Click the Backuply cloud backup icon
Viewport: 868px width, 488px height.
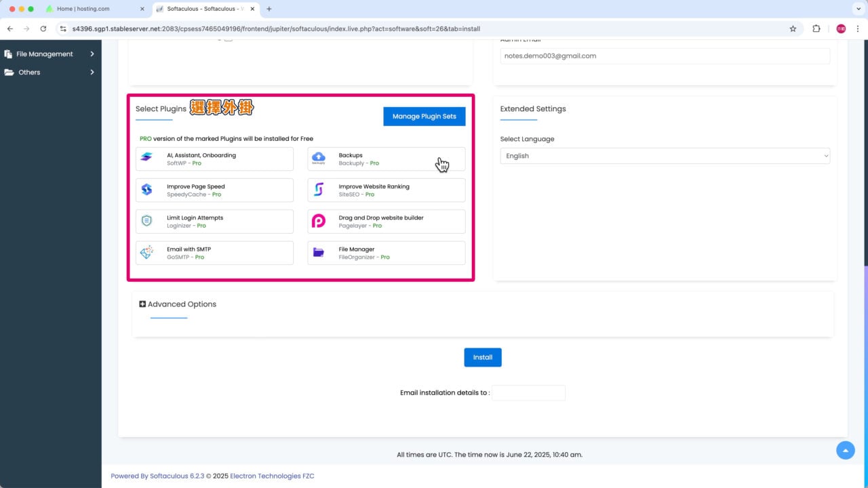319,159
